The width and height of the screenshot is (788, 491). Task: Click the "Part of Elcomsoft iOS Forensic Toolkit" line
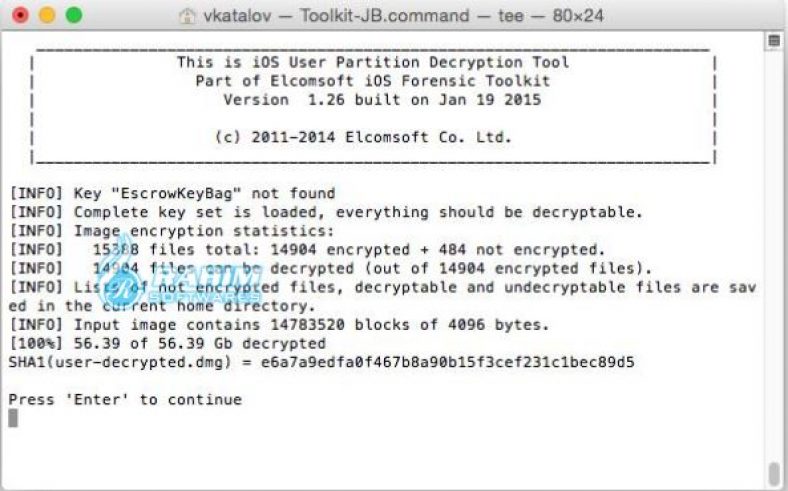372,81
